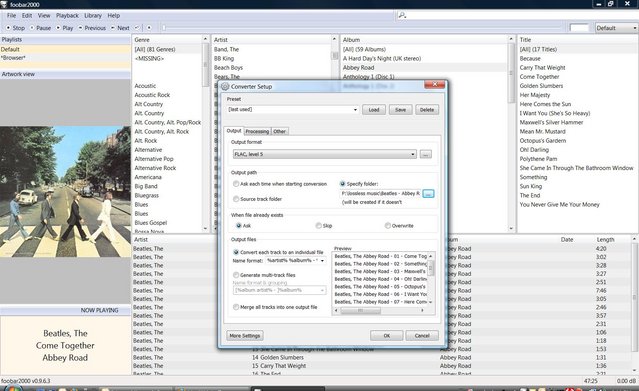Image resolution: width=639 pixels, height=391 pixels.
Task: Open the Default order dropdown in toolbar
Action: 616,28
